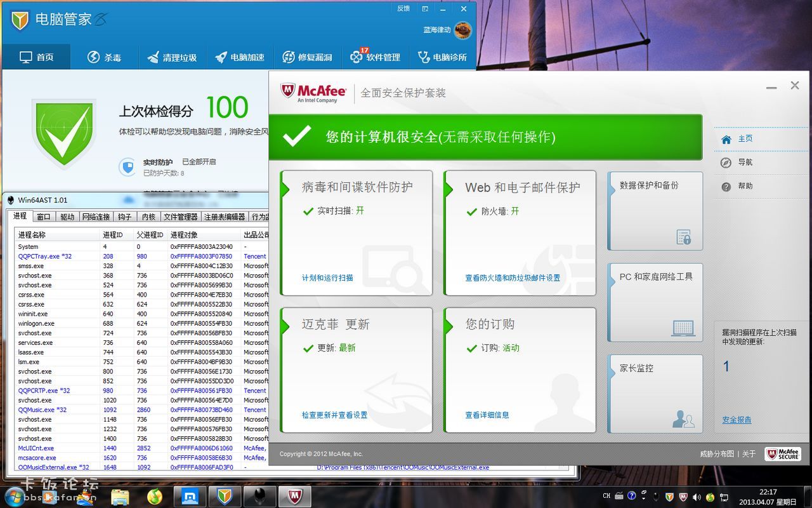Select the McUICnt.exe process row
This screenshot has width=812, height=508.
[141, 448]
